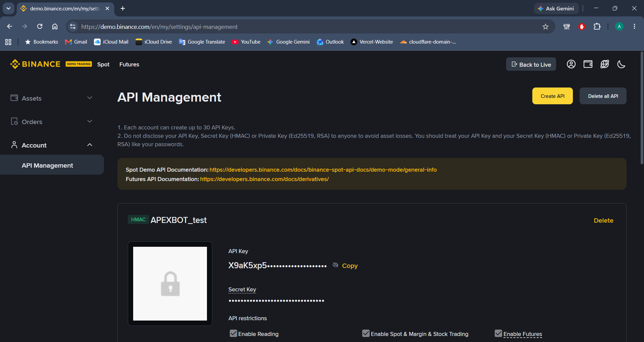Open the language globe icon
Screen dimensions: 644x342
604,64
